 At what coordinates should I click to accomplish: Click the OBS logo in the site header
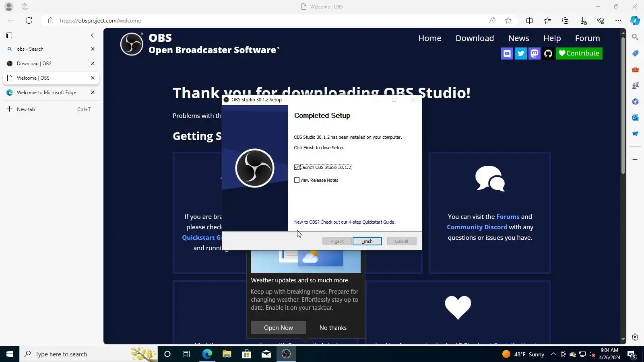click(x=132, y=44)
